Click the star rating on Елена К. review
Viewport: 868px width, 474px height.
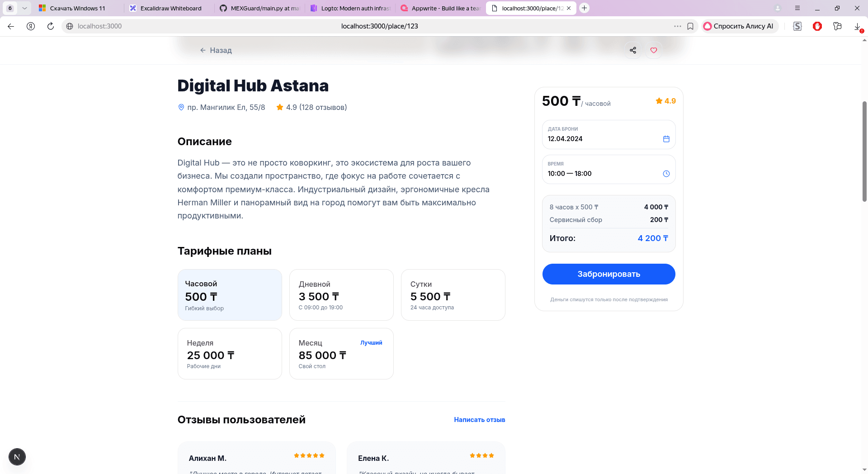(482, 455)
